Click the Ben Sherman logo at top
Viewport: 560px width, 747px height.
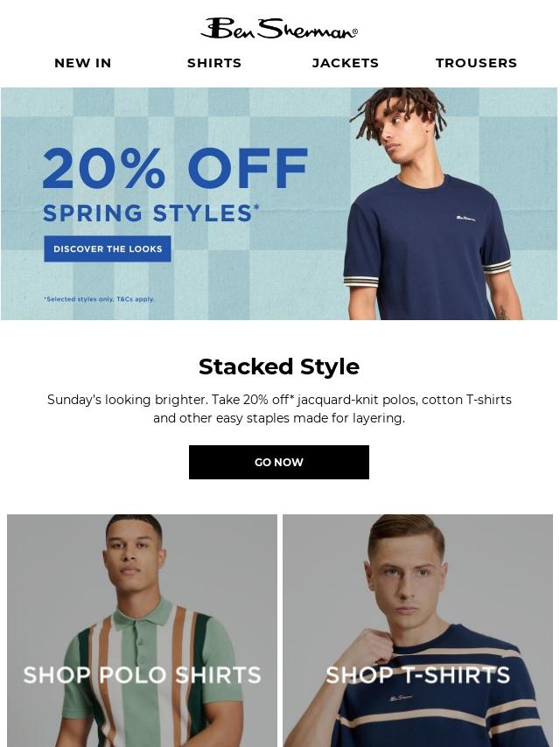pos(279,29)
